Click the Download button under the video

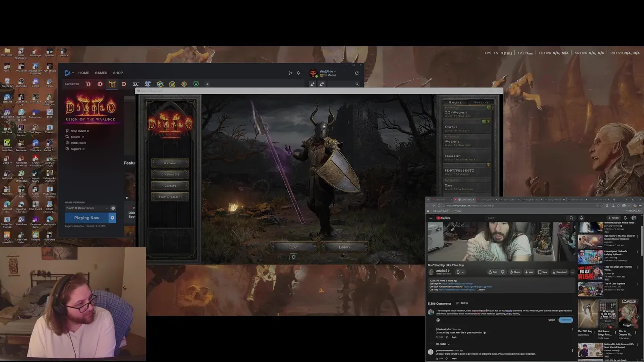(559, 272)
